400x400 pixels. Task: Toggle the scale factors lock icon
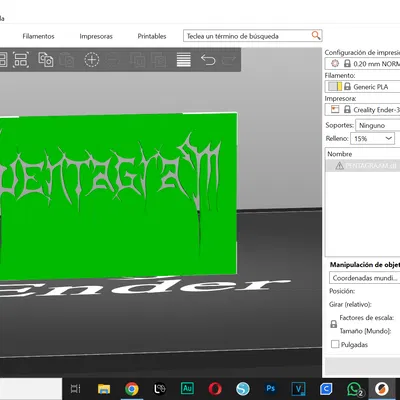pyautogui.click(x=334, y=324)
